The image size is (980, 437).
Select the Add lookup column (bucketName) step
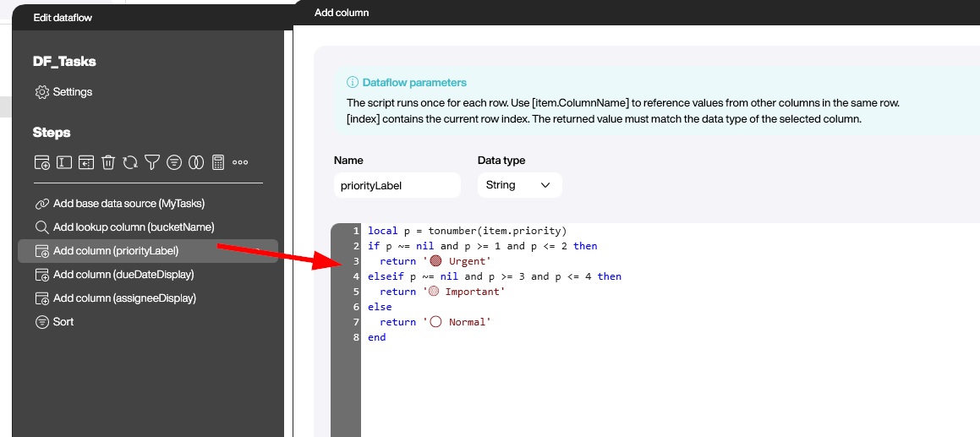[x=148, y=227]
